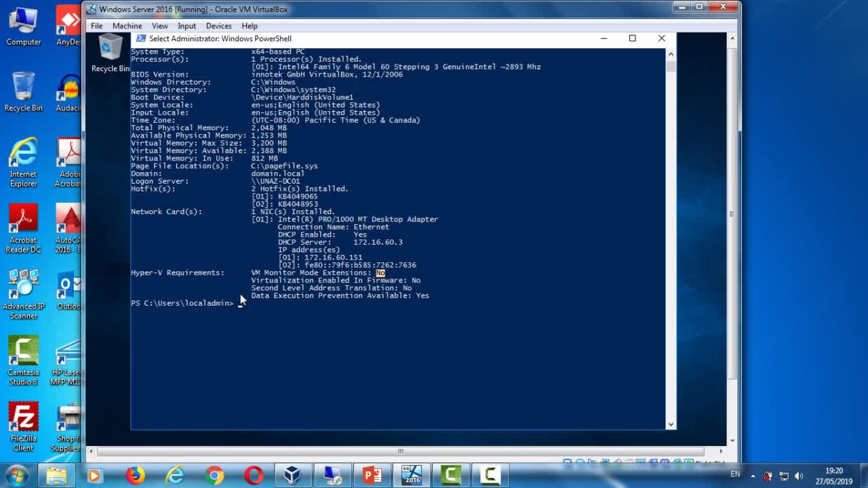Open green Camtasia taskbar button
The width and height of the screenshot is (868, 488).
[451, 476]
